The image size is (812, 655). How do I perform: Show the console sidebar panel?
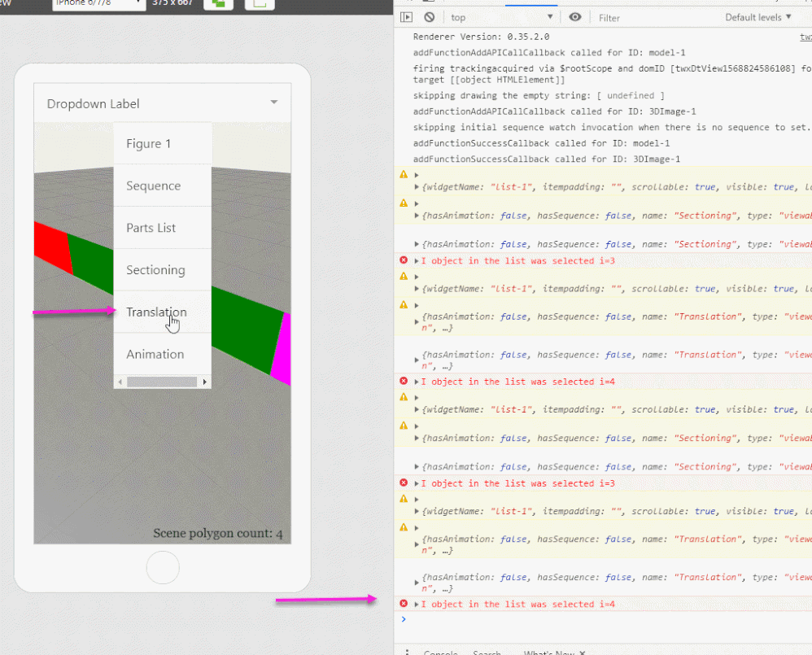click(407, 17)
